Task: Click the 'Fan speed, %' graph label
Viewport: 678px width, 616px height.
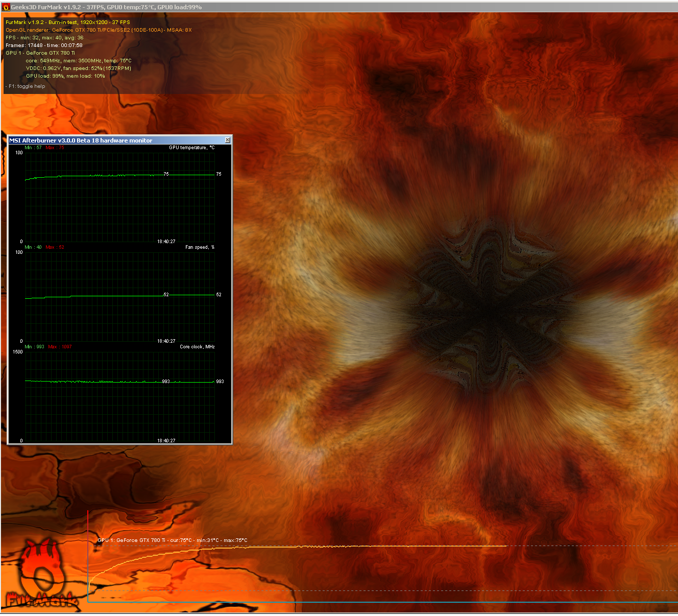Action: click(x=200, y=247)
